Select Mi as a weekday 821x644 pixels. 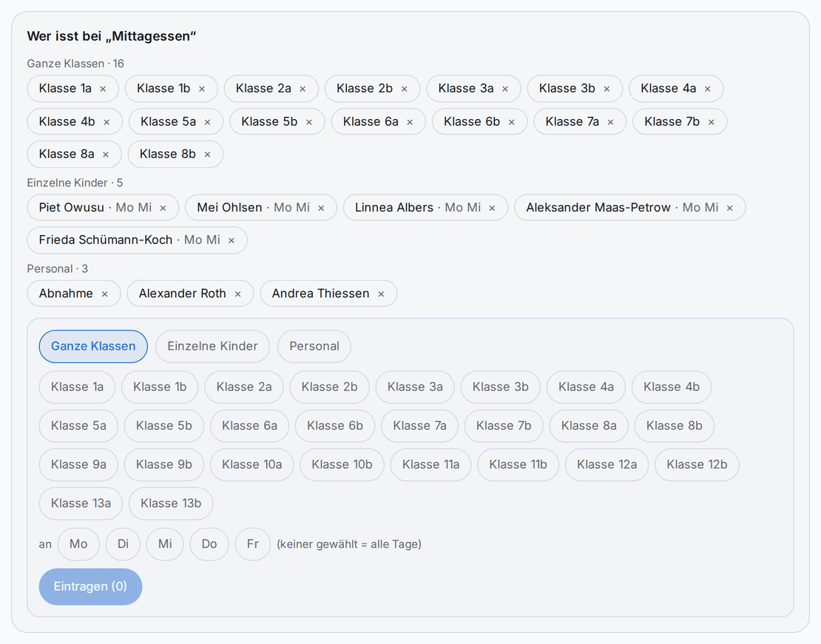tap(165, 544)
